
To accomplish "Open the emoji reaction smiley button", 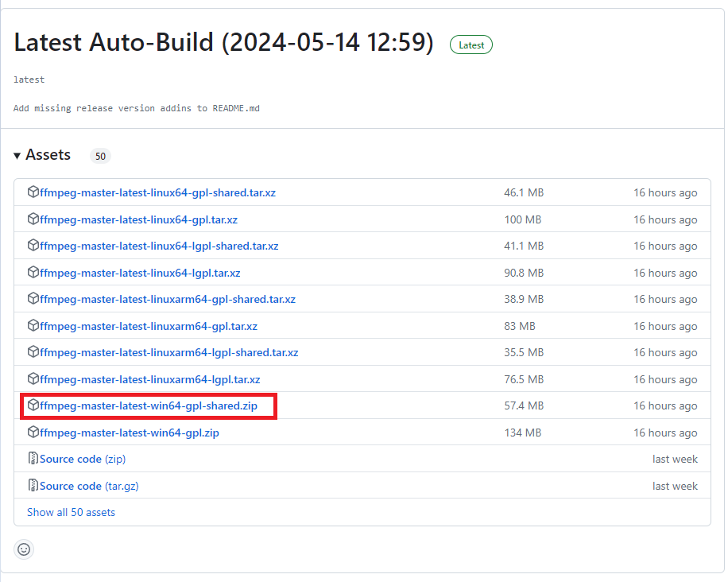I will [x=24, y=549].
